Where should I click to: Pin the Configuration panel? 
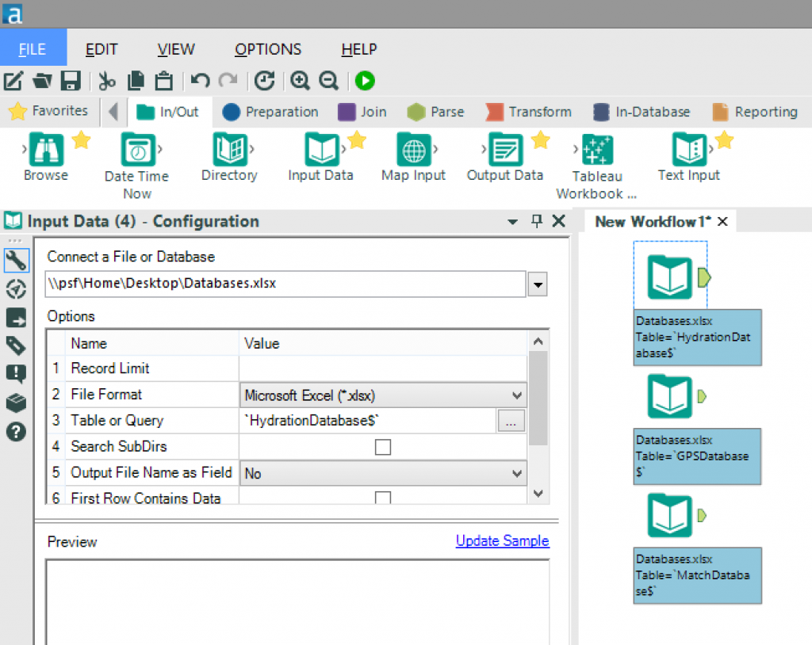point(537,222)
